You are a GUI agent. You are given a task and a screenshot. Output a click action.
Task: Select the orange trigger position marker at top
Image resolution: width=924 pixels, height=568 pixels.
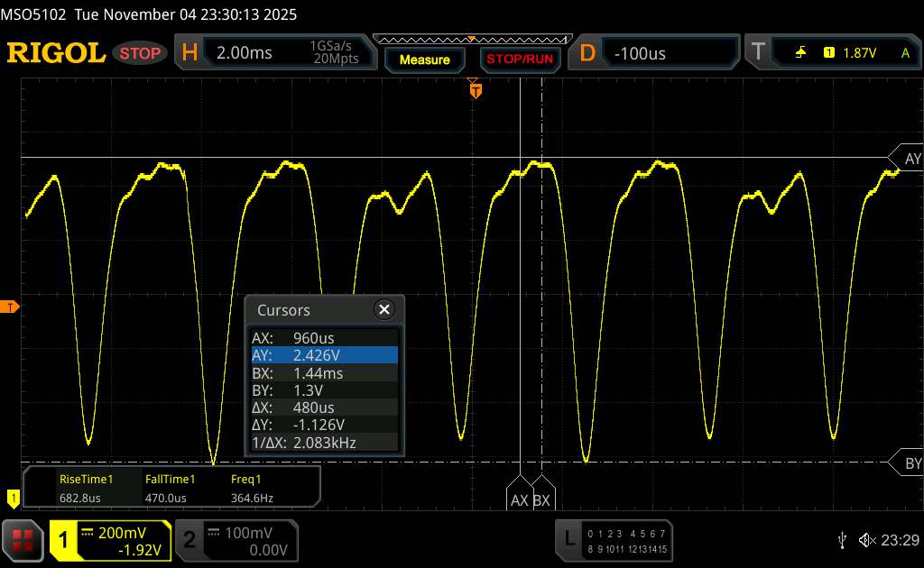pyautogui.click(x=476, y=89)
